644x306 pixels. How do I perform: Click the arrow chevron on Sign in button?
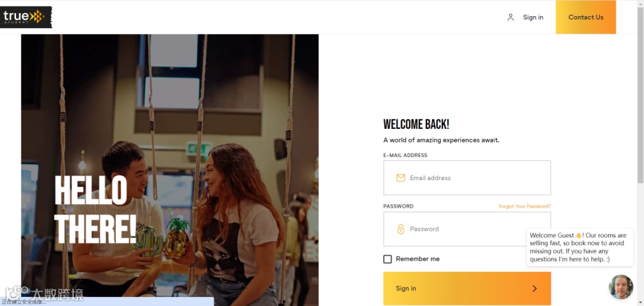pos(534,288)
